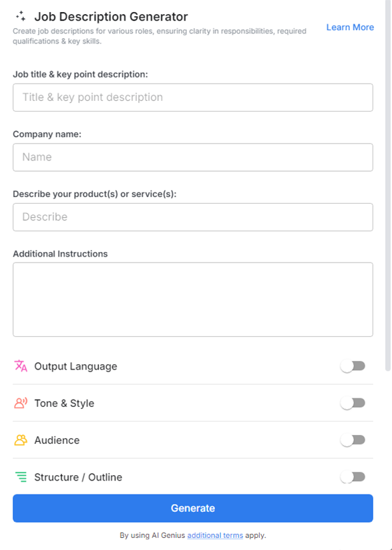Screen dimensions: 392x550
Task: Click the Company name input field
Action: click(192, 157)
